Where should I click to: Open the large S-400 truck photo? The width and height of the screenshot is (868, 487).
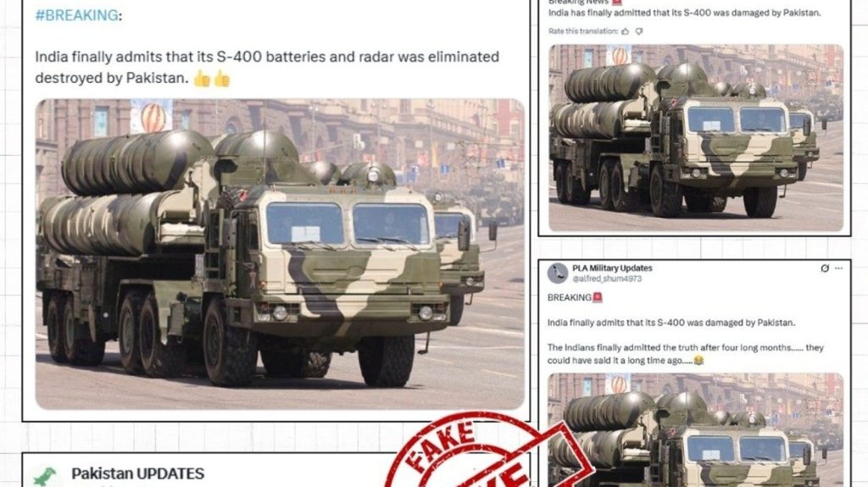280,254
